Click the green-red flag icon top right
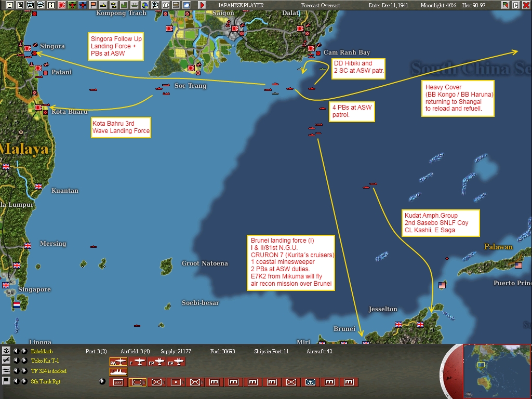The height and width of the screenshot is (399, 532). tap(506, 5)
